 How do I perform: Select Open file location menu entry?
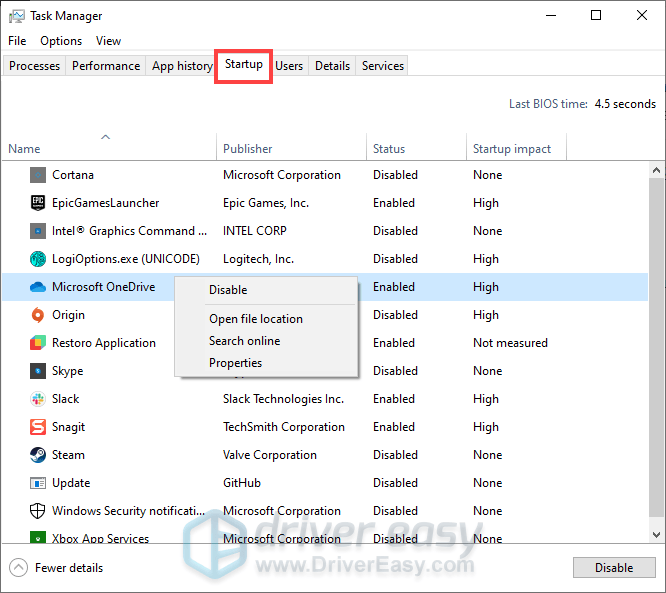256,319
